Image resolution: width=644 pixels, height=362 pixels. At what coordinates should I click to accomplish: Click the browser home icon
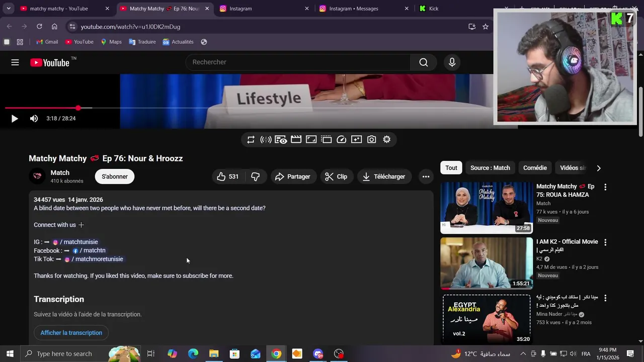click(x=54, y=27)
